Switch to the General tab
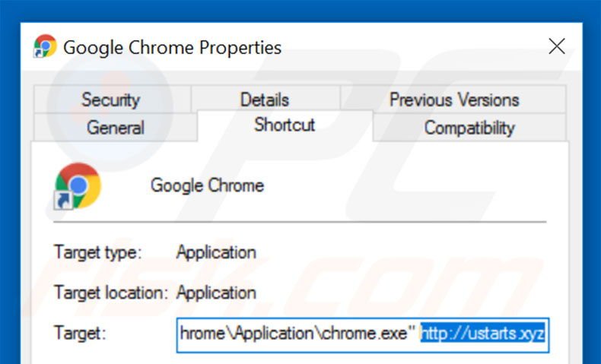Viewport: 601px width, 364px height. click(x=116, y=128)
